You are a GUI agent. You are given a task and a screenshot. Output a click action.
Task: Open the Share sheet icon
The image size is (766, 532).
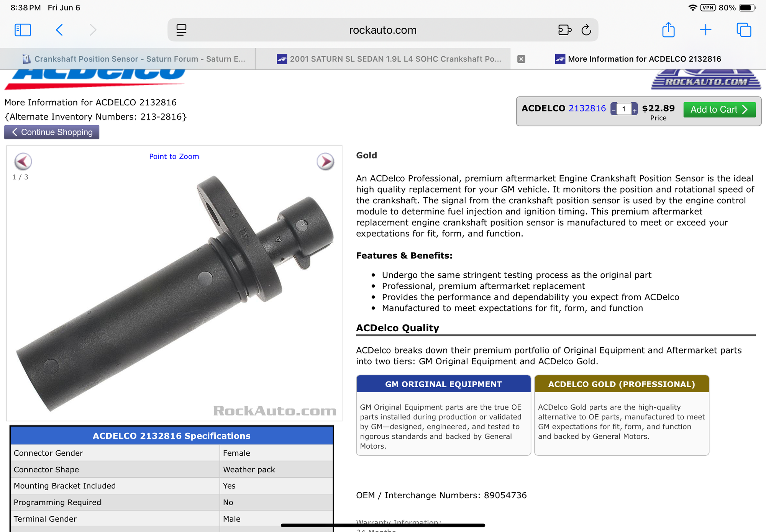668,29
